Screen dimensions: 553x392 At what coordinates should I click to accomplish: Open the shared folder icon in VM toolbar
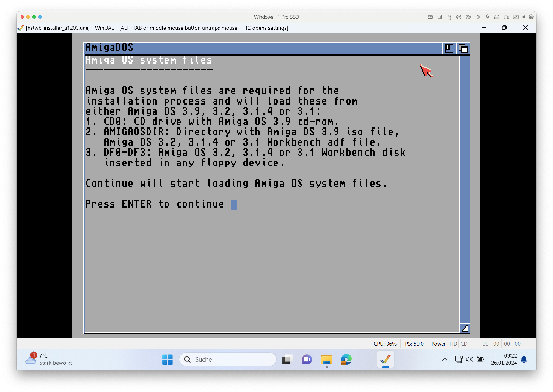(516, 17)
